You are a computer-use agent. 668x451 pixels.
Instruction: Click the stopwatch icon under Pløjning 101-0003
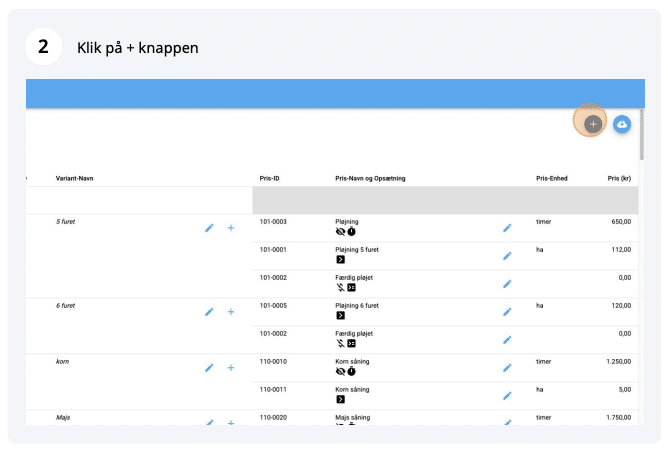coord(351,232)
